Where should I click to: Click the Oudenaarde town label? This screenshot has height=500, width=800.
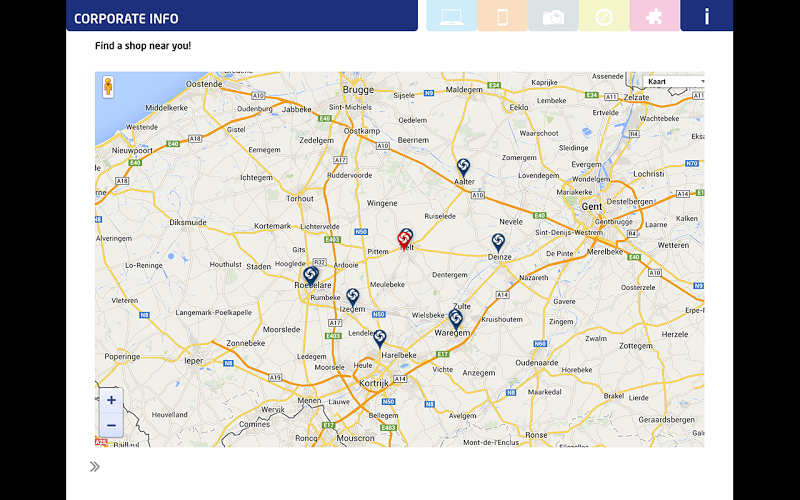[x=537, y=363]
